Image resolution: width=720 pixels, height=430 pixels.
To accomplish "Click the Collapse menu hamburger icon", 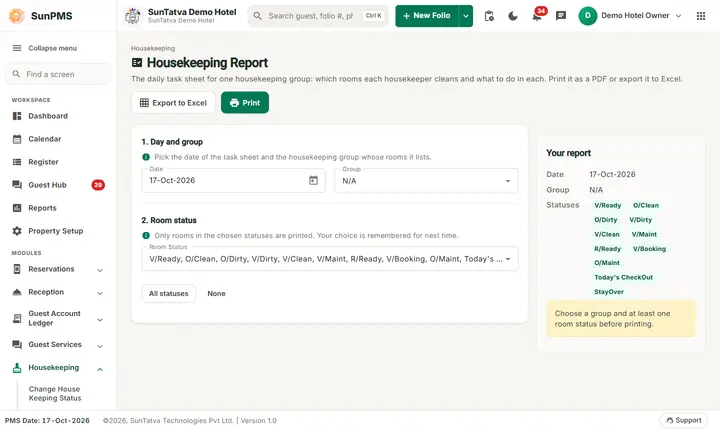I will pos(17,48).
